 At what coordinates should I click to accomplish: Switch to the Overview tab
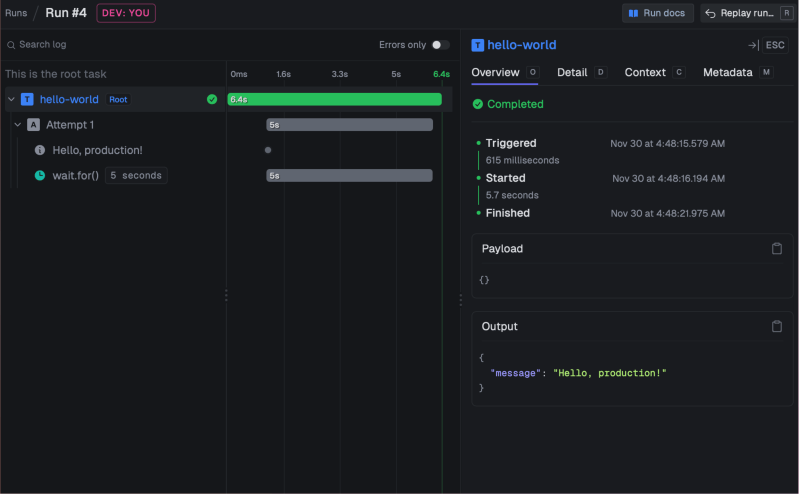point(495,72)
